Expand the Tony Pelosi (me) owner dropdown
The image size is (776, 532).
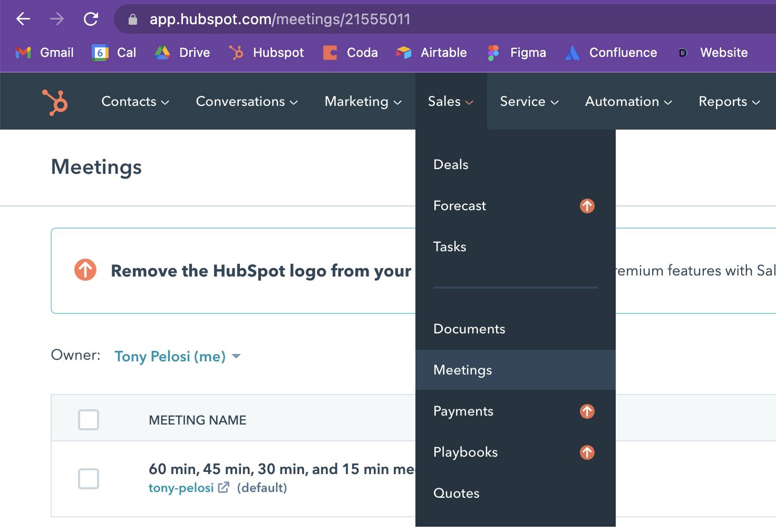pyautogui.click(x=178, y=357)
